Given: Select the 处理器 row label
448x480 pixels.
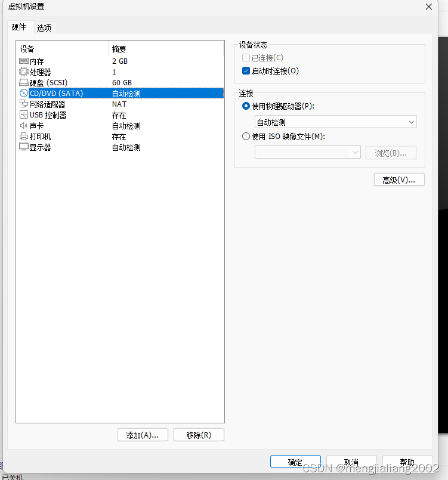Looking at the screenshot, I should click(41, 72).
